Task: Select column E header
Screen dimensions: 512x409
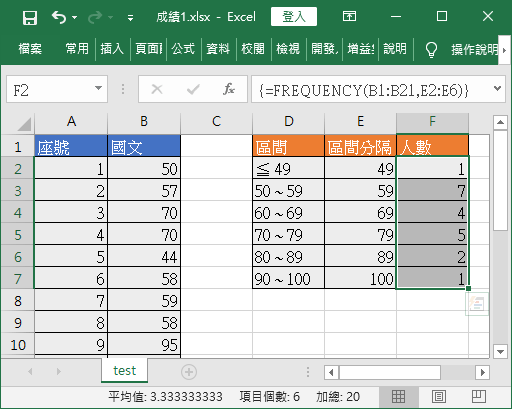Action: 360,122
